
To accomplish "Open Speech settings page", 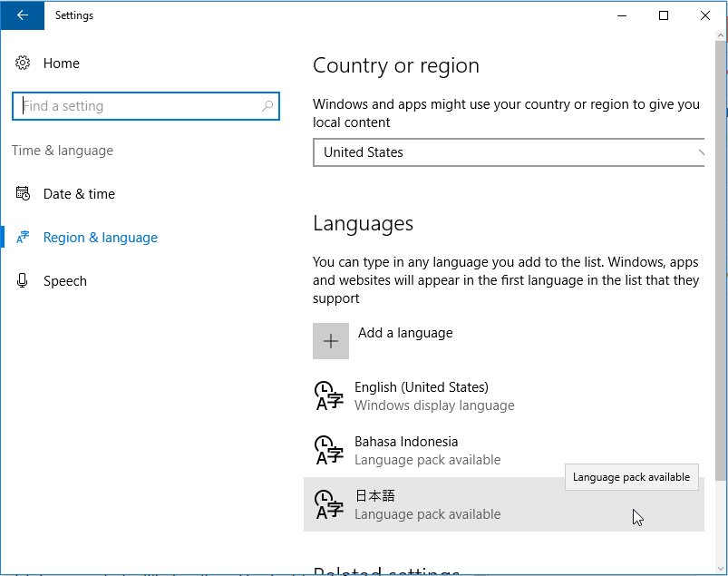I will (65, 281).
